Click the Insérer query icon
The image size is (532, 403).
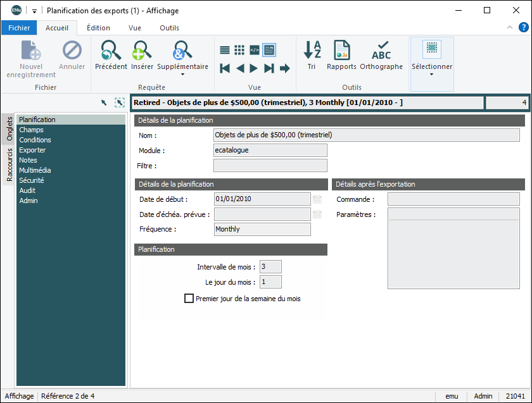tap(142, 51)
